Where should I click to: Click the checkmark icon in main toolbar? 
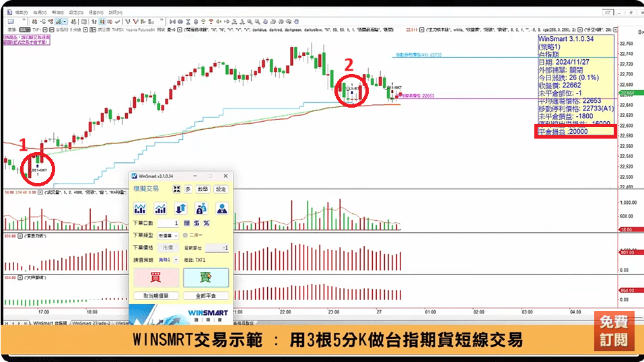click(118, 22)
